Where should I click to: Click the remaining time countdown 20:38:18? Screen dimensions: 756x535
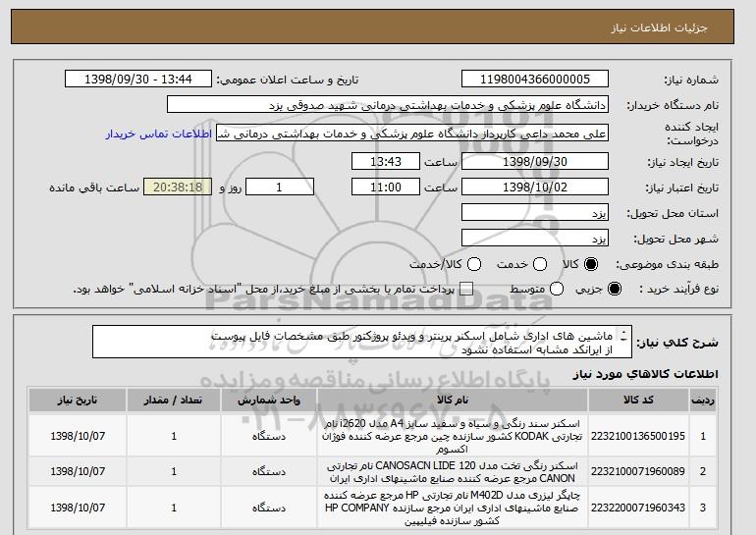[x=178, y=187]
